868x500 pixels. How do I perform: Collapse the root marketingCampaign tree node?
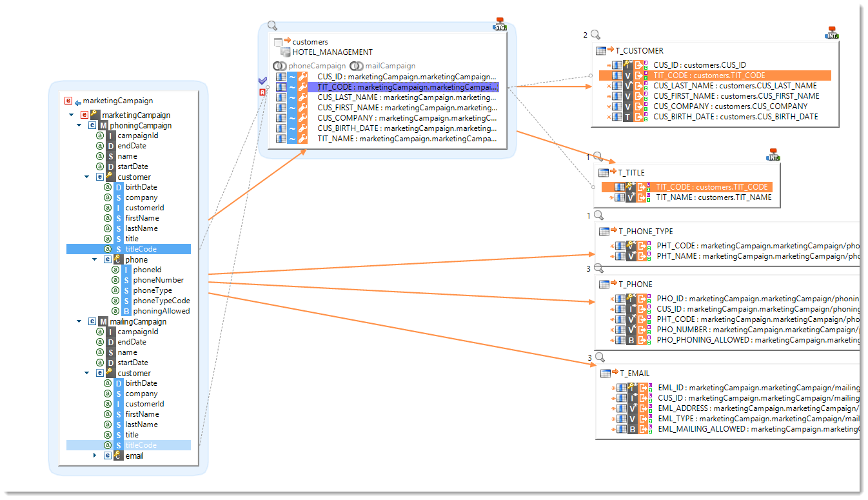coord(71,115)
